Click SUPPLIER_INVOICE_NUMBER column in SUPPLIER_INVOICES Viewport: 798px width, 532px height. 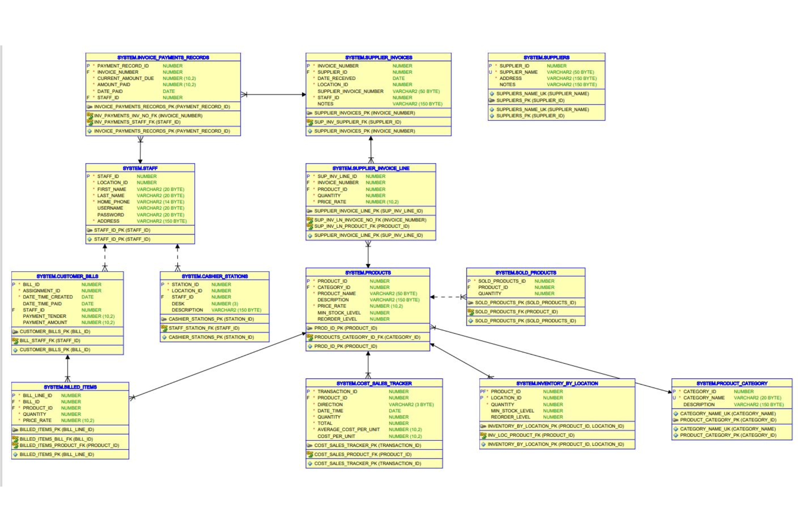(350, 91)
